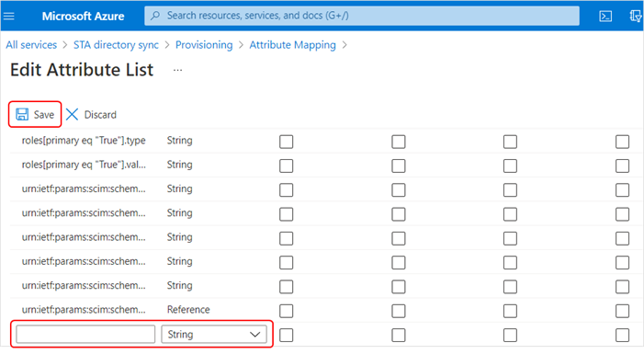Click chevron after Attribute Mapping breadcrumb

(345, 45)
